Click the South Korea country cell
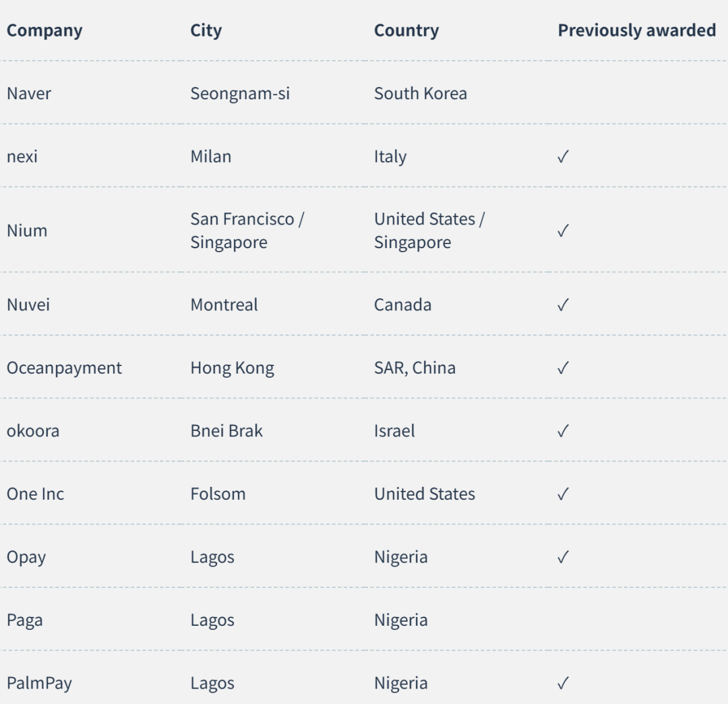 tap(421, 94)
